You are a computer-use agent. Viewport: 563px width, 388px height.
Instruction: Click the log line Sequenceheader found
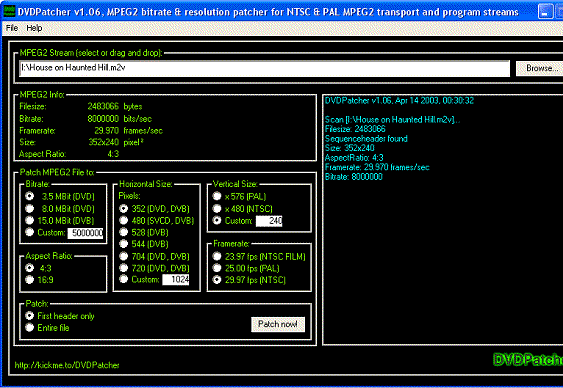[366, 139]
